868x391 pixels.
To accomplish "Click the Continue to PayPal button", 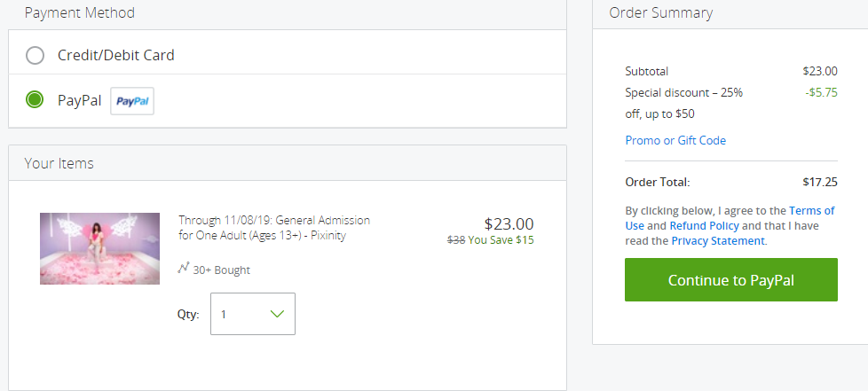I will [730, 280].
